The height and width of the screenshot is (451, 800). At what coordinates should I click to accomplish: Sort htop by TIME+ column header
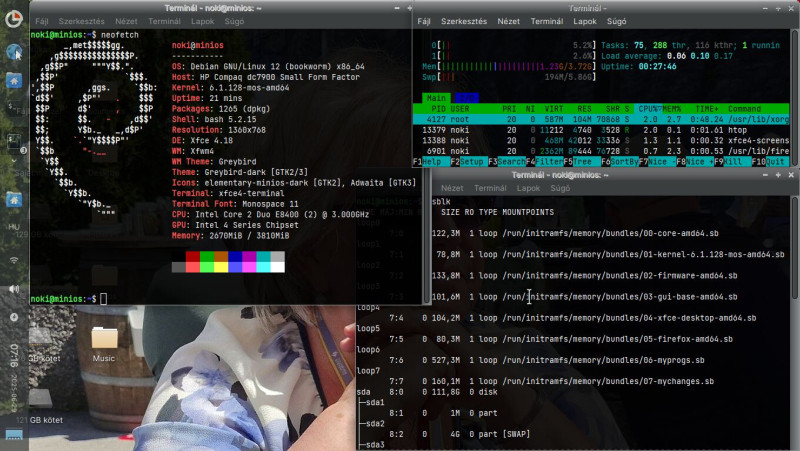coord(707,109)
